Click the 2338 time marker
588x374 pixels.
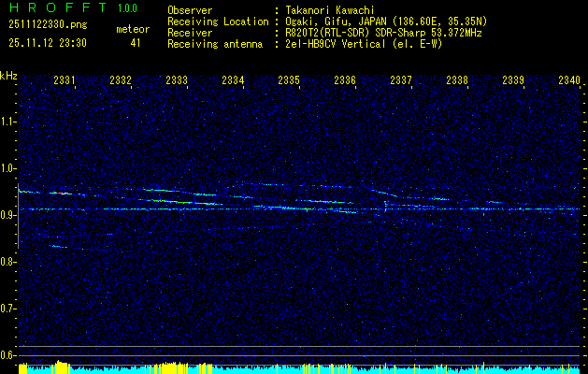coord(457,80)
